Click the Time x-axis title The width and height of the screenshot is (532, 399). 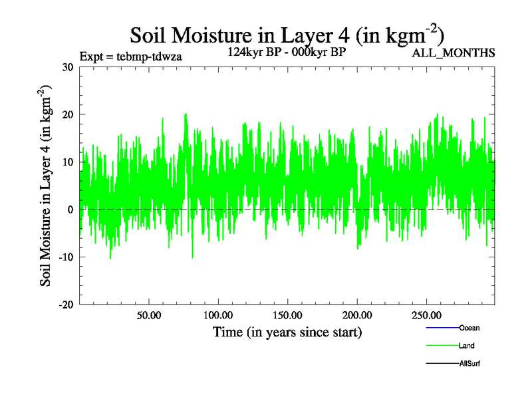[x=287, y=331]
